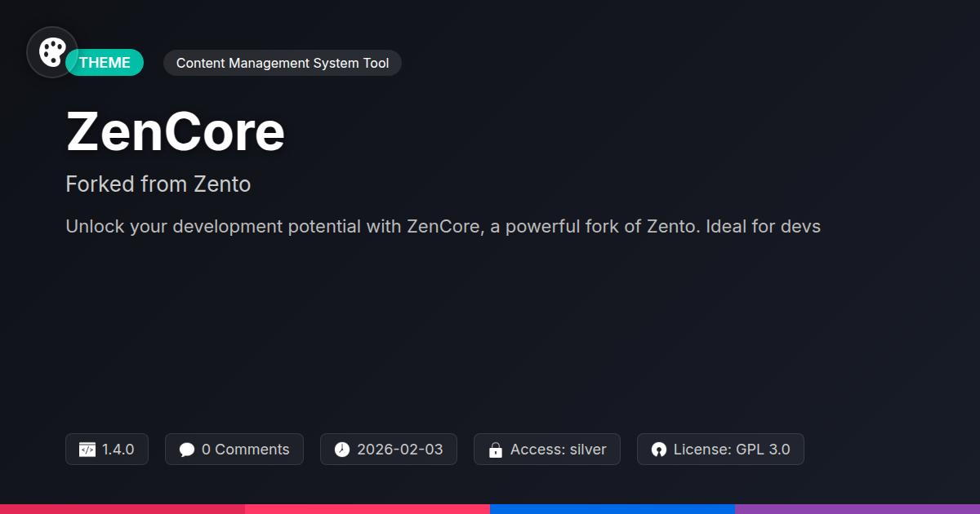Click the red segment of bottom bar
Viewport: 980px width, 514px height.
pyautogui.click(x=122, y=508)
